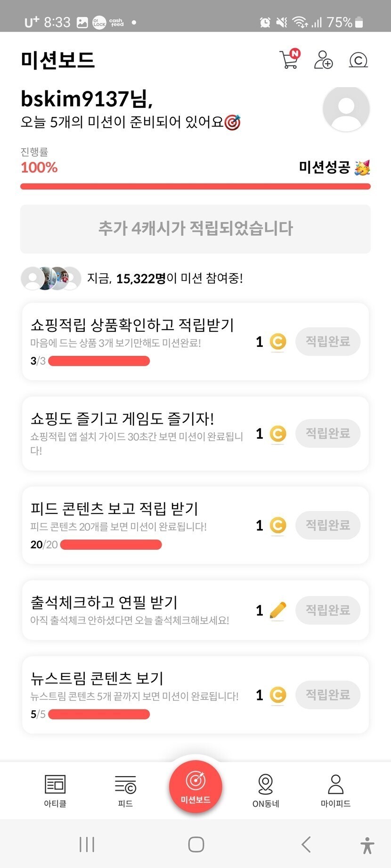Tap 적립완료 for 쇼핑도 즐기고 게임도 mission
Image resolution: width=391 pixels, height=868 pixels.
(328, 433)
